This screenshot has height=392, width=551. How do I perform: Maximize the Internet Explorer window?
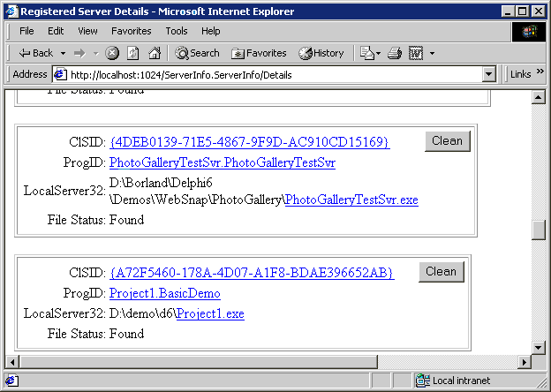click(522, 11)
